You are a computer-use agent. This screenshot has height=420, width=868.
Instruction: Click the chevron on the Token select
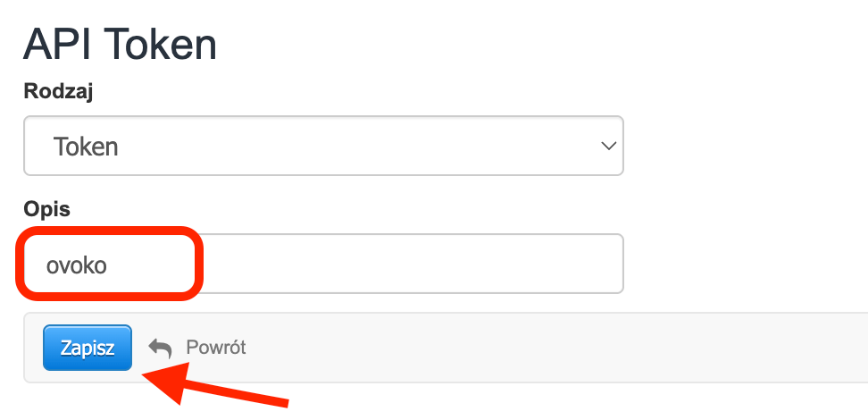tap(609, 146)
